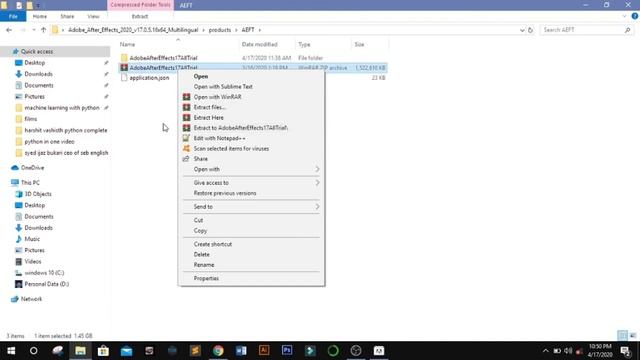
Task: Choose Open with Sublime Text
Action: coord(251,87)
